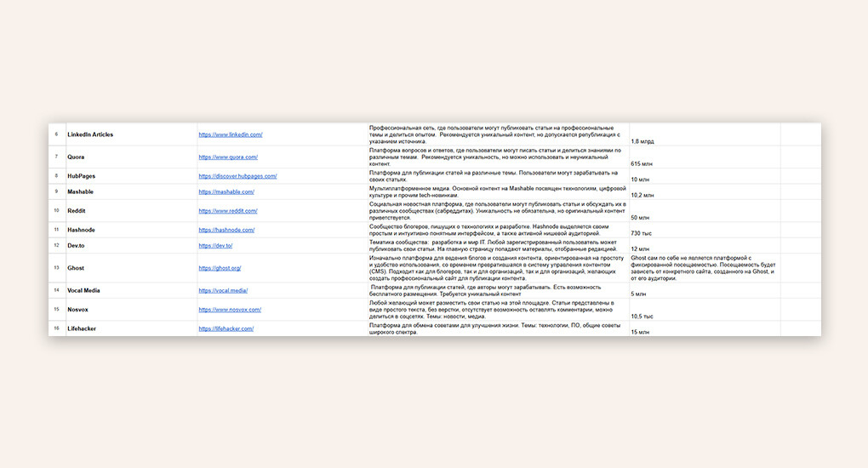Select HubPages description 'Платформа для публикации статей на различные'
The height and width of the screenshot is (468, 868).
(498, 176)
